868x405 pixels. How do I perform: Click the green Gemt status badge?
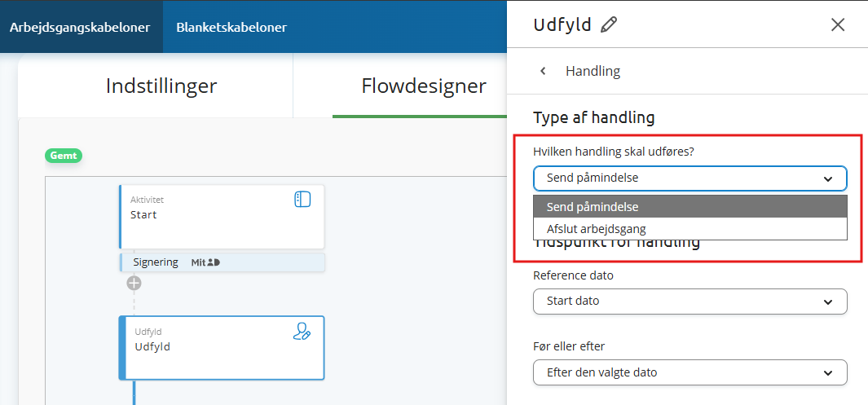(x=64, y=156)
